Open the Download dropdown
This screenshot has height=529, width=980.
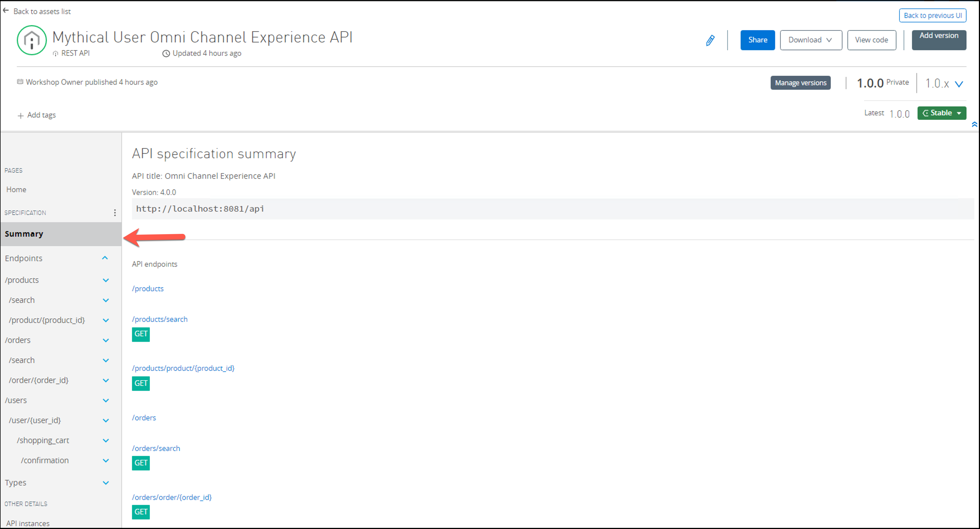tap(810, 40)
